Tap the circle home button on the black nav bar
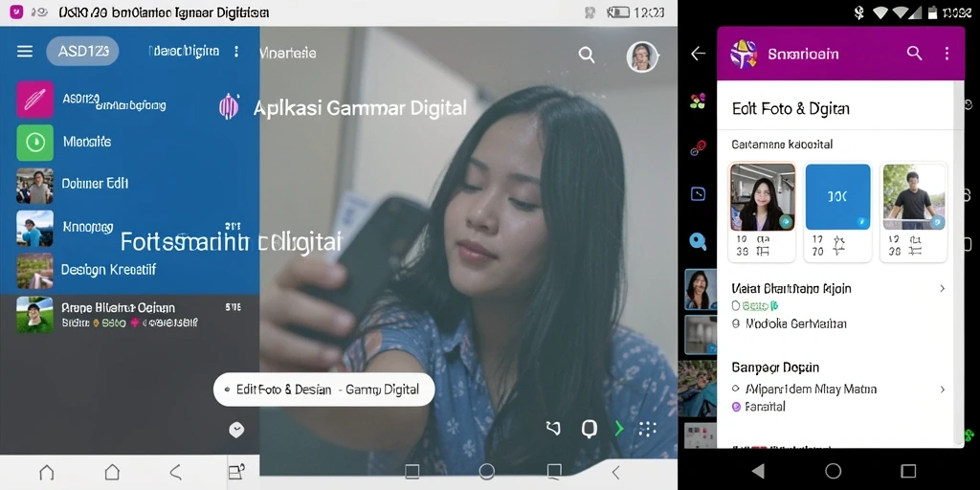980x490 pixels. [834, 471]
